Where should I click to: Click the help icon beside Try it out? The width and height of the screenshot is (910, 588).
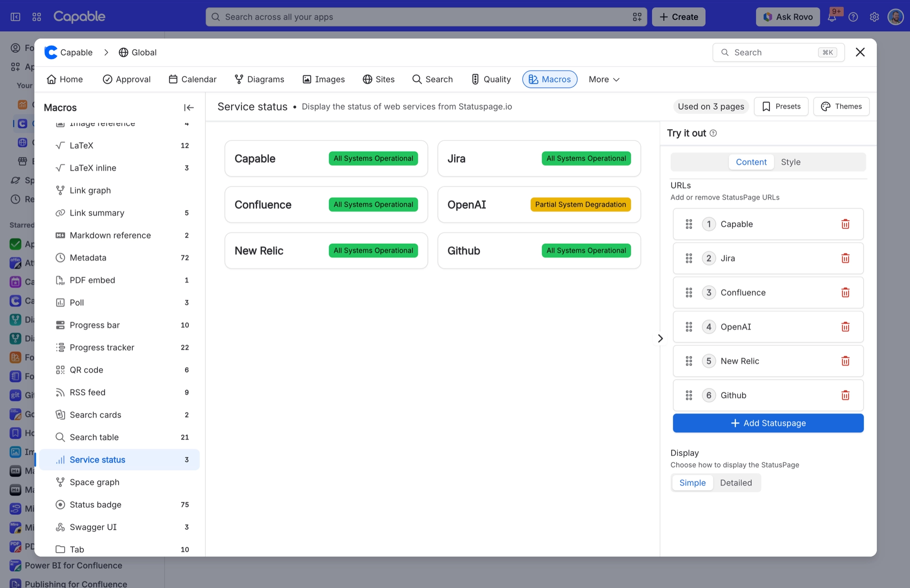[713, 133]
